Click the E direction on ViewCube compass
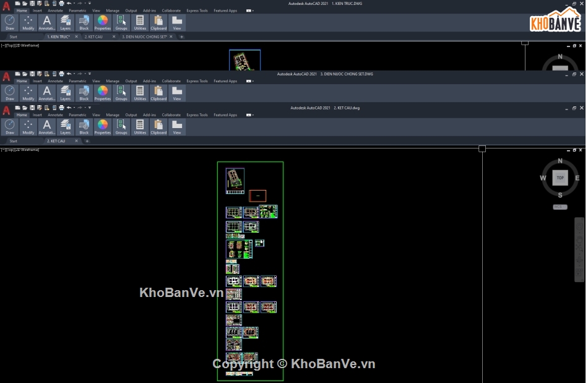This screenshot has height=383, width=588. (x=577, y=178)
